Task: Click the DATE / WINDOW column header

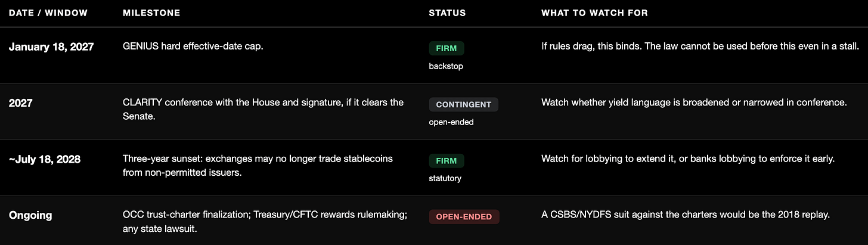Action: 48,13
